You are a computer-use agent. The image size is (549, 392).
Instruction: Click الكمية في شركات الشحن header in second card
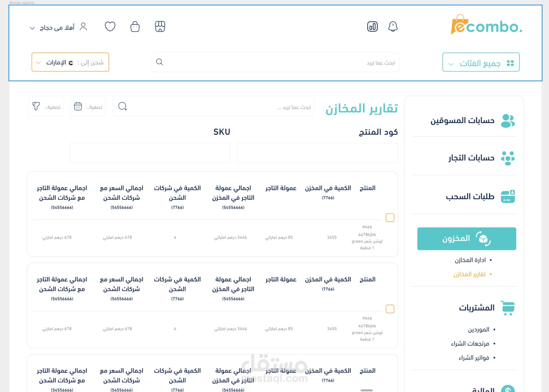[x=177, y=284]
